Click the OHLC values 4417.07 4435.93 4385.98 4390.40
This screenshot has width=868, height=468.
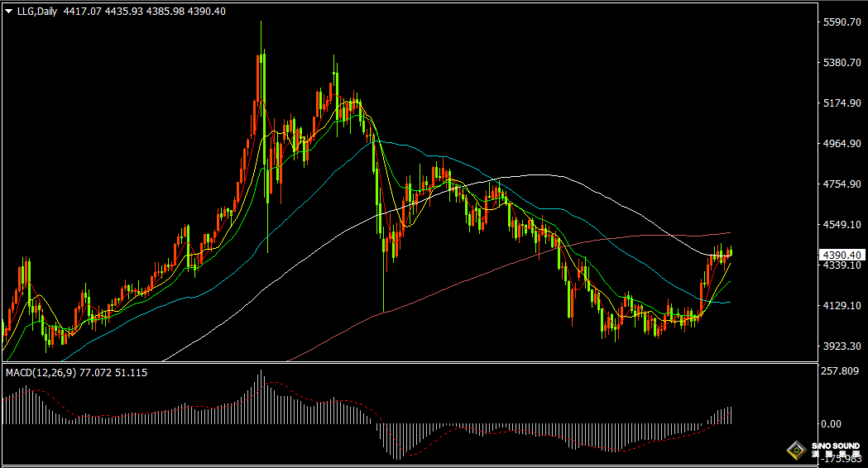[x=145, y=11]
